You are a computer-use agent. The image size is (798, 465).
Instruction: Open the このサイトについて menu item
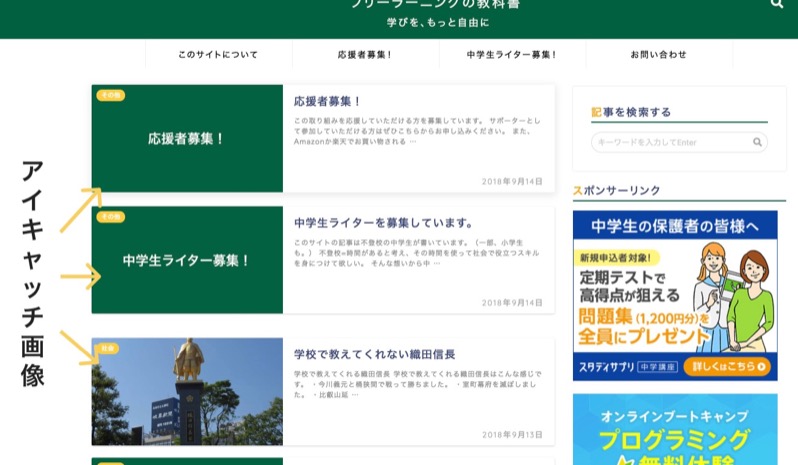point(218,54)
